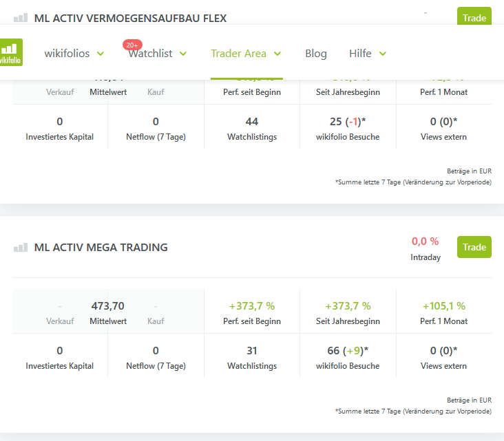504x441 pixels.
Task: Expand the Trader Area dropdown
Action: (x=277, y=54)
